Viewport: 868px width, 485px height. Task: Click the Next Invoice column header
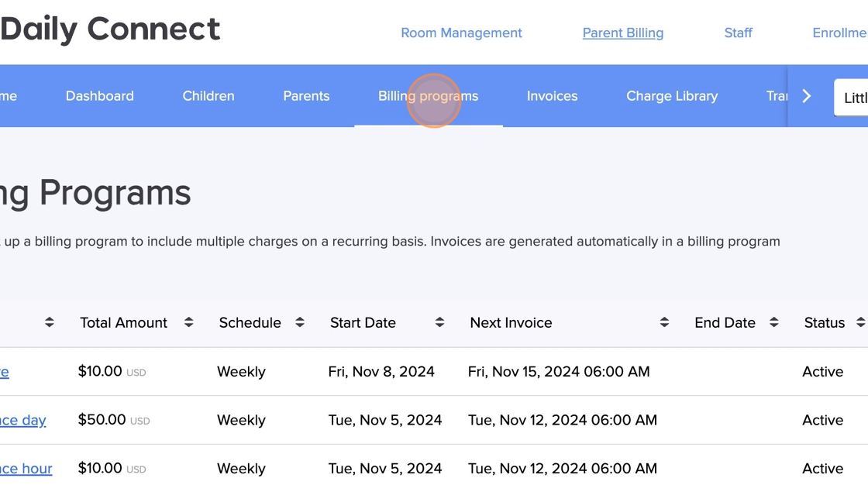pyautogui.click(x=511, y=323)
